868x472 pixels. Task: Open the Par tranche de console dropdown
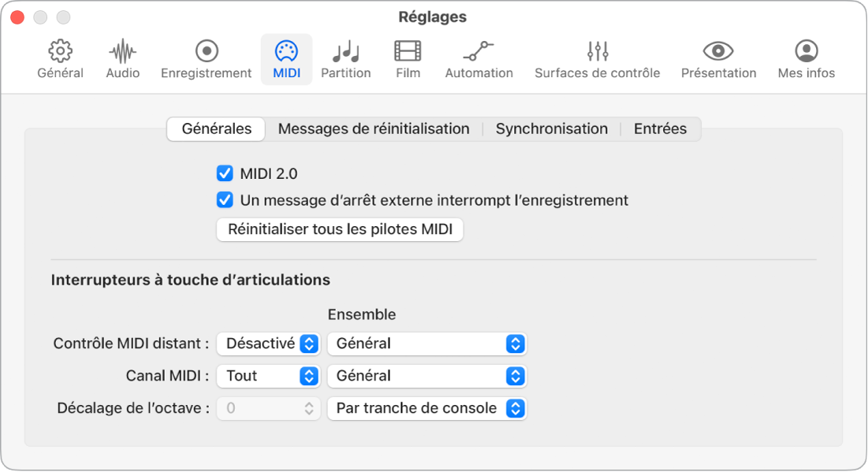pos(427,408)
